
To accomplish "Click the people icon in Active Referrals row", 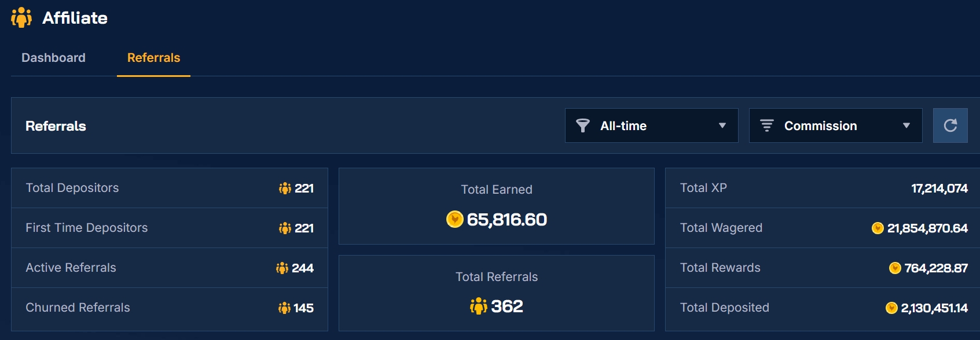I will (x=282, y=268).
